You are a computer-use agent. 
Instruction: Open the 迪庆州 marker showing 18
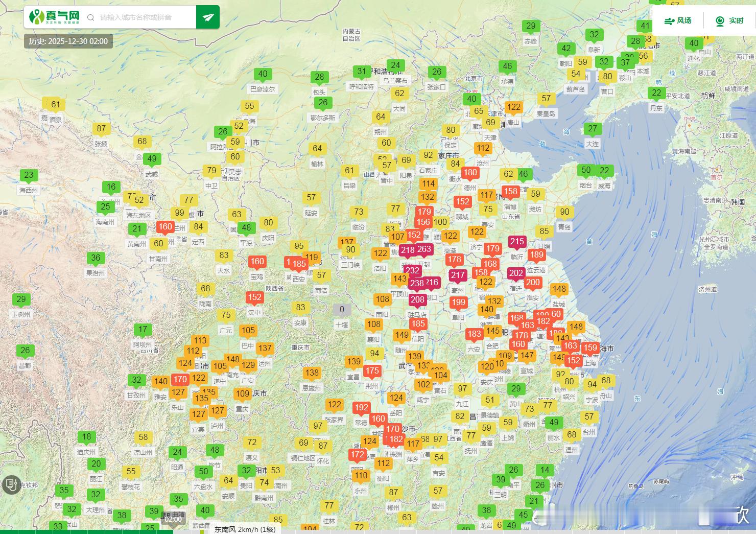[x=86, y=437]
